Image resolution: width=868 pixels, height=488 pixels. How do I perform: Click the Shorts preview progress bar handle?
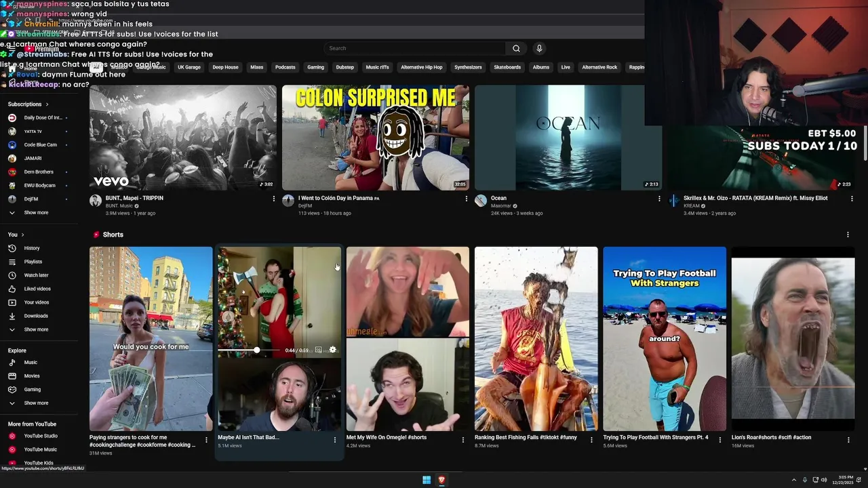[256, 350]
